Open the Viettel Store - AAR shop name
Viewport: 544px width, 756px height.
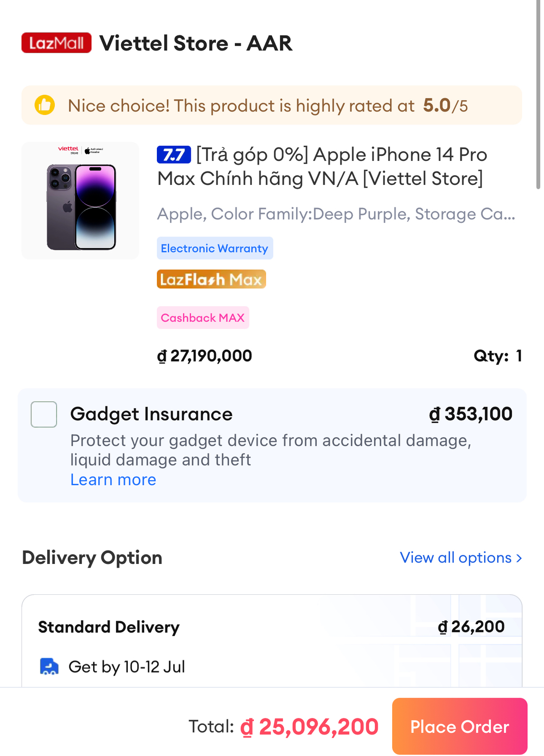click(196, 43)
